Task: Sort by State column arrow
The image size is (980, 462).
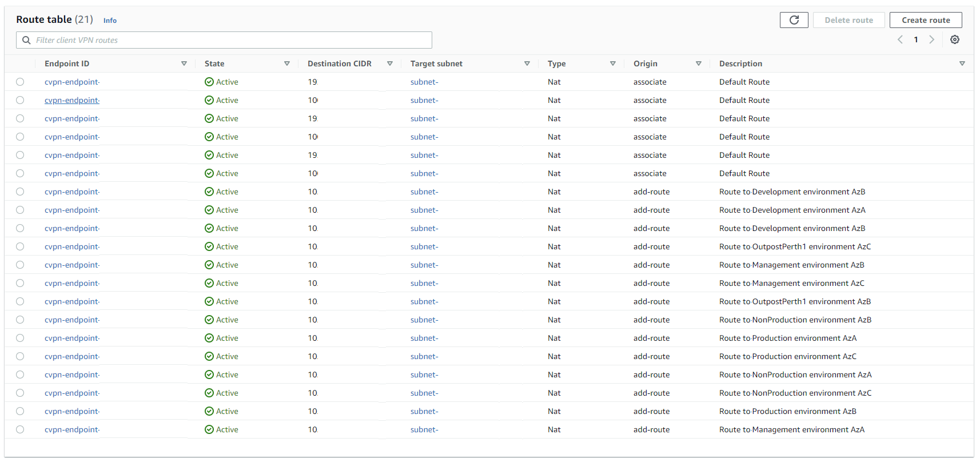Action: 287,63
